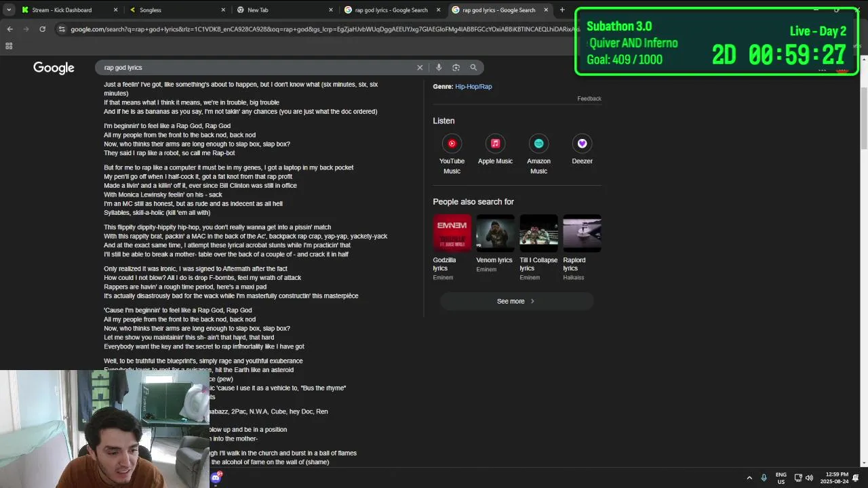Viewport: 868px width, 488px height.
Task: Click the Google logo
Action: pos(54,68)
